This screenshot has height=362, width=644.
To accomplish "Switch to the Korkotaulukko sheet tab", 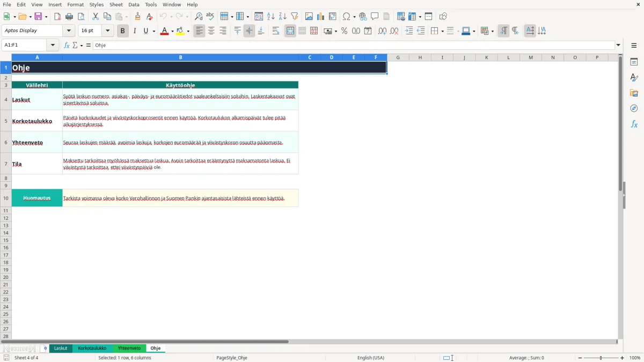I will tap(92, 349).
